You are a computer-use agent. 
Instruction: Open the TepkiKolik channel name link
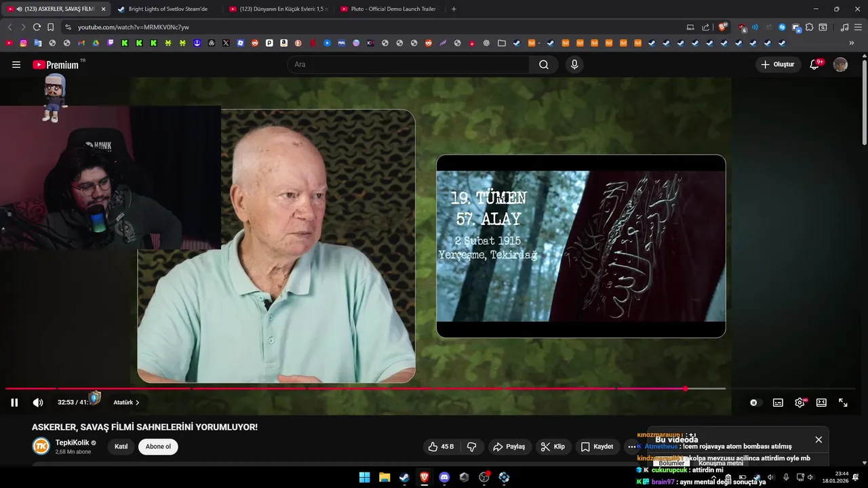pos(72,443)
